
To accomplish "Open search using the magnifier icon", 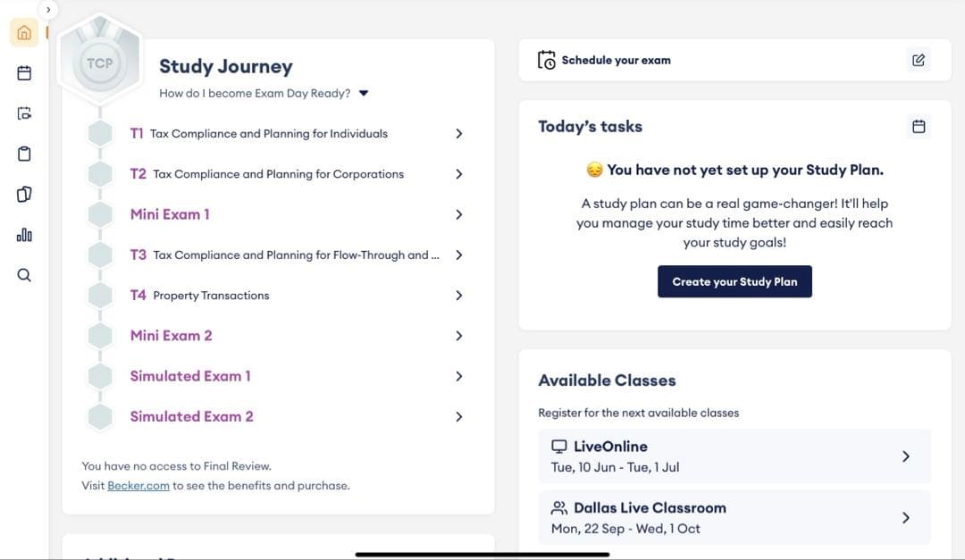I will tap(24, 274).
